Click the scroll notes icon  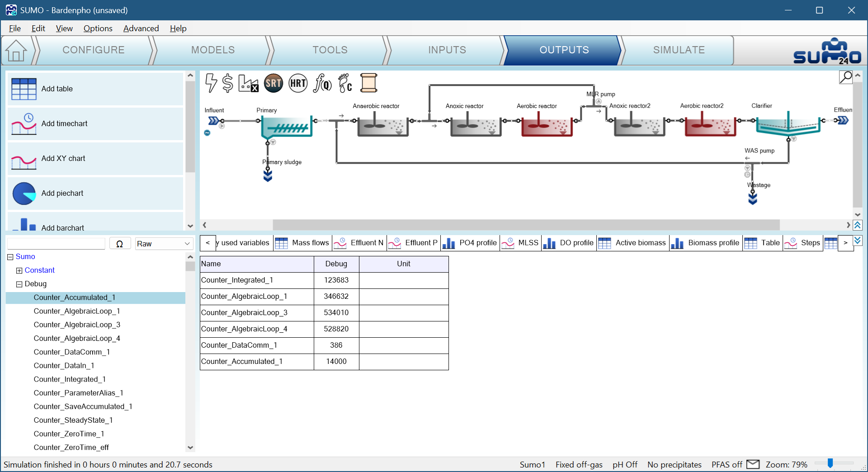point(368,83)
